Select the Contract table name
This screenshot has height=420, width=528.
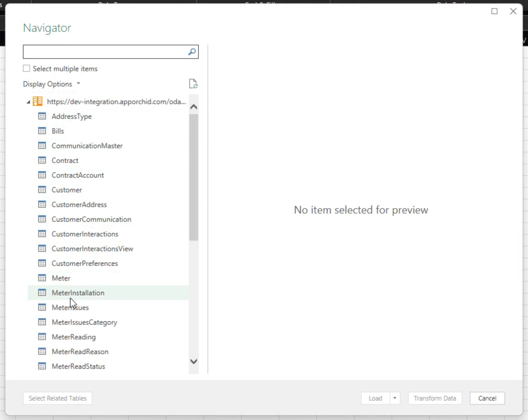point(65,160)
